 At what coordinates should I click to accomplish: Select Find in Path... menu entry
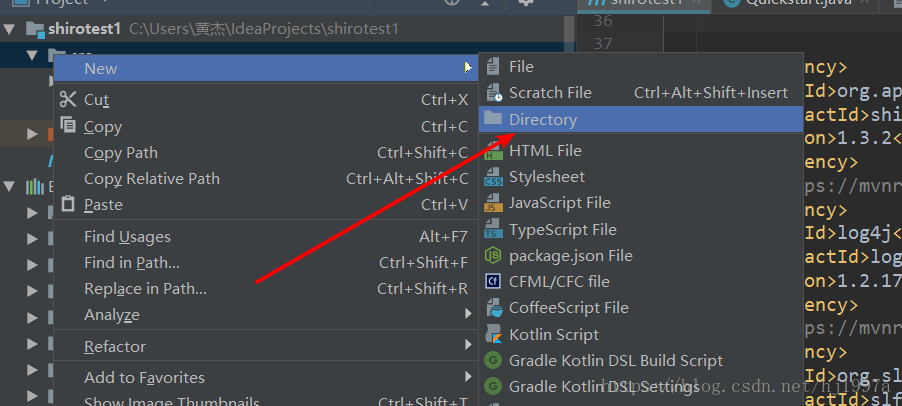pos(266,263)
